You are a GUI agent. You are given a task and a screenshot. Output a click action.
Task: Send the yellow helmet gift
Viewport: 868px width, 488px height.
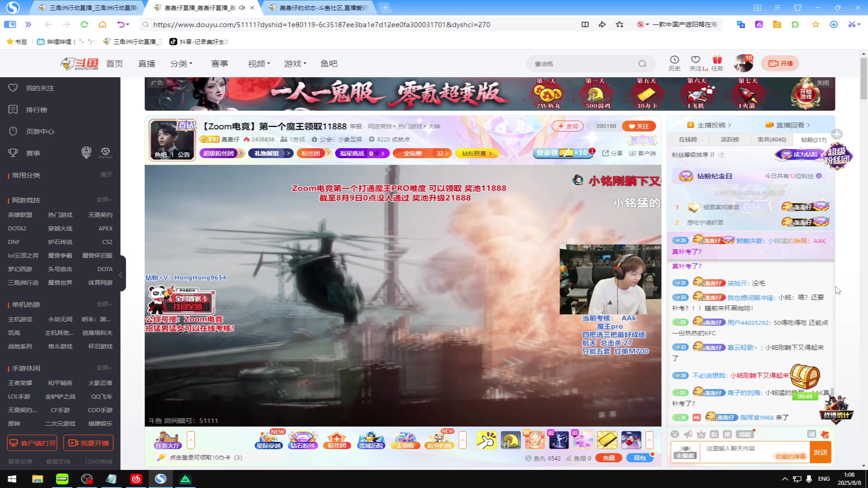(x=510, y=440)
